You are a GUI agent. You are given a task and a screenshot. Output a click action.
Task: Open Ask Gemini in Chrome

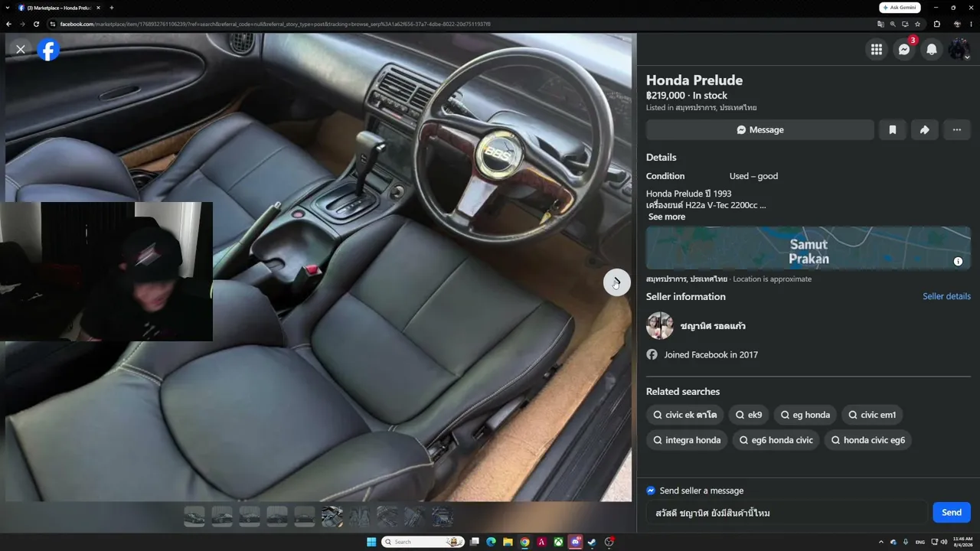click(x=900, y=8)
